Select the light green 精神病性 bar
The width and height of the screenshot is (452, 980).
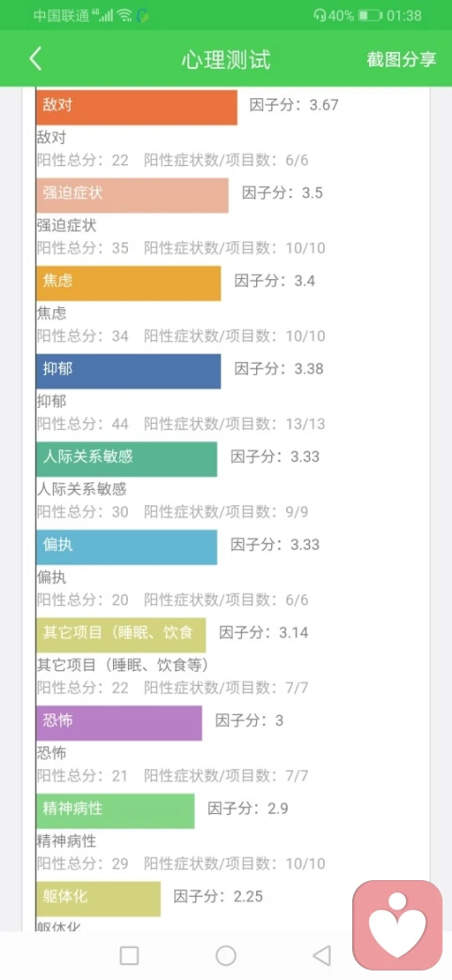pos(116,811)
